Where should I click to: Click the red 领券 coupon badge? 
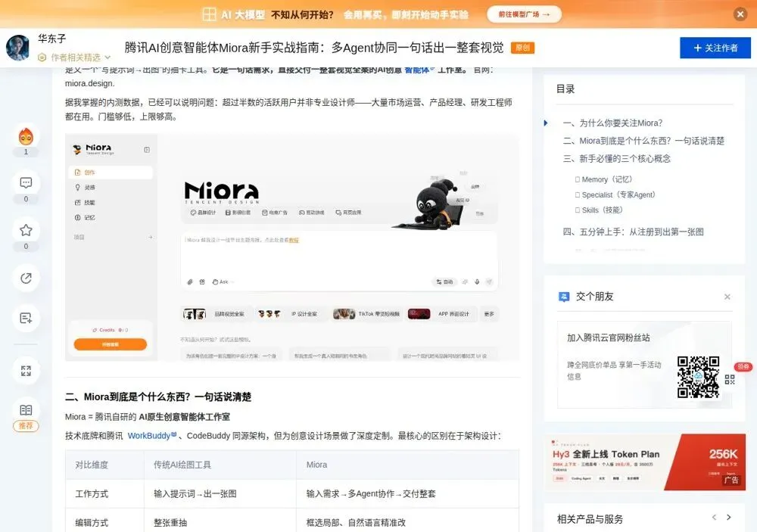click(743, 366)
